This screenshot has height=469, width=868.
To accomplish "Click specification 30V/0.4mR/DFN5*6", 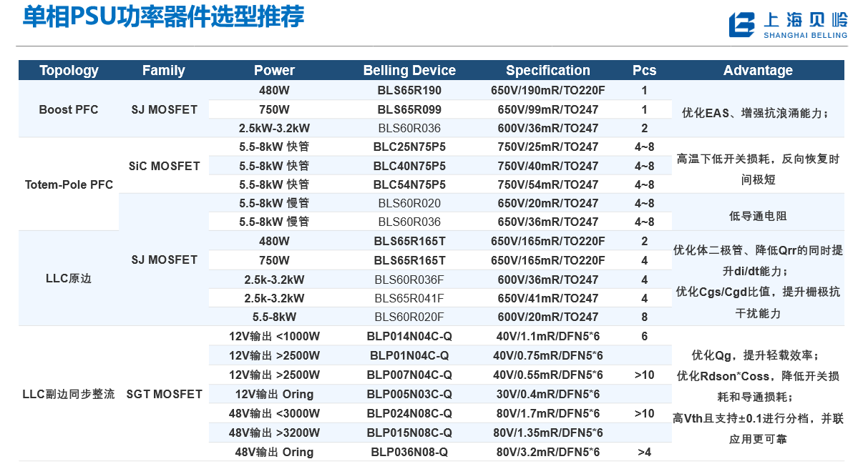I will coord(548,394).
